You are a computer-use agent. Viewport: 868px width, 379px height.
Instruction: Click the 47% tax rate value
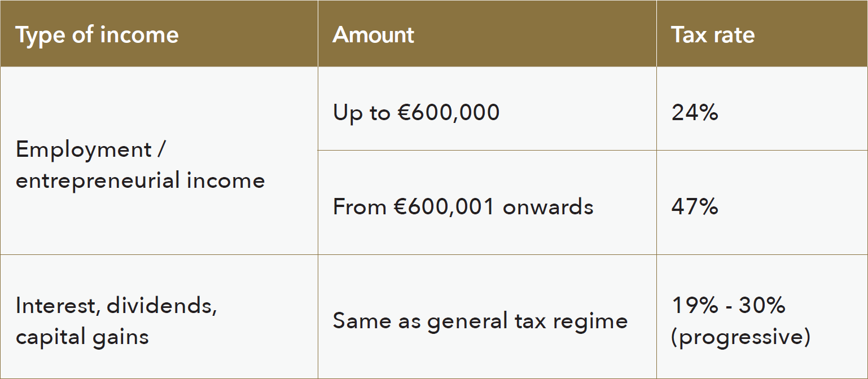[695, 207]
